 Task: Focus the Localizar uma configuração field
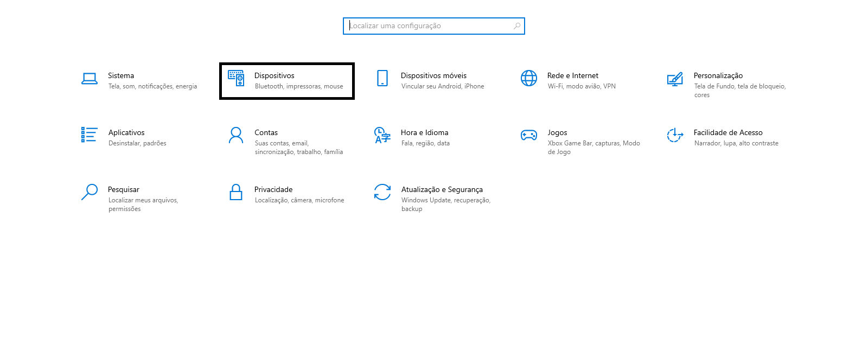pyautogui.click(x=434, y=26)
